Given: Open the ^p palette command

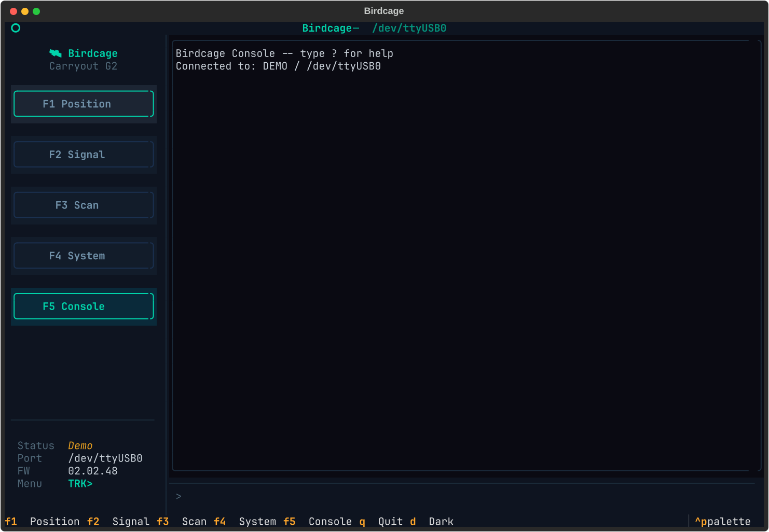Looking at the screenshot, I should point(723,522).
